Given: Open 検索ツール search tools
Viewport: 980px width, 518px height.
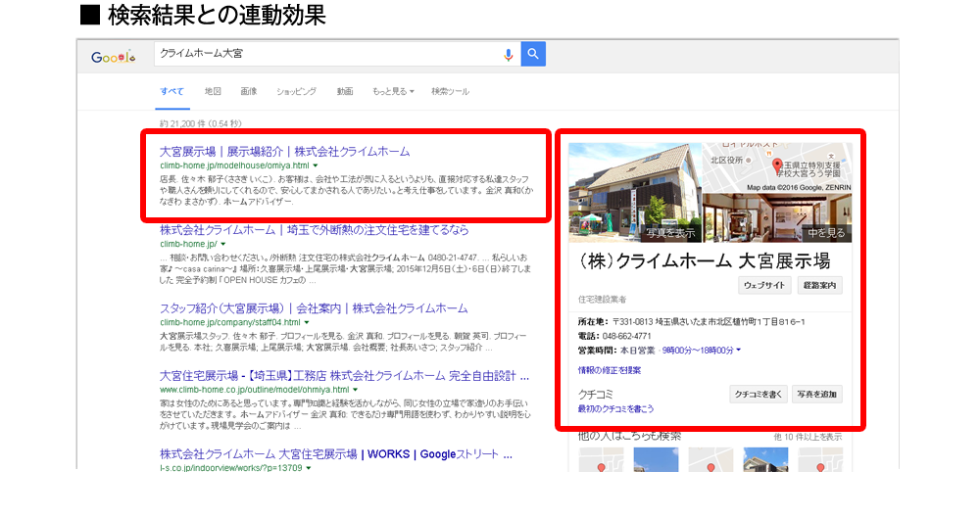Looking at the screenshot, I should tap(450, 91).
